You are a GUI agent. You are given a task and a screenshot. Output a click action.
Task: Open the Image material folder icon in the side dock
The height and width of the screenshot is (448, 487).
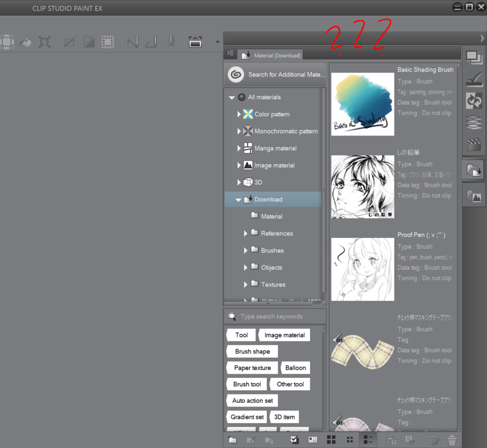(474, 196)
